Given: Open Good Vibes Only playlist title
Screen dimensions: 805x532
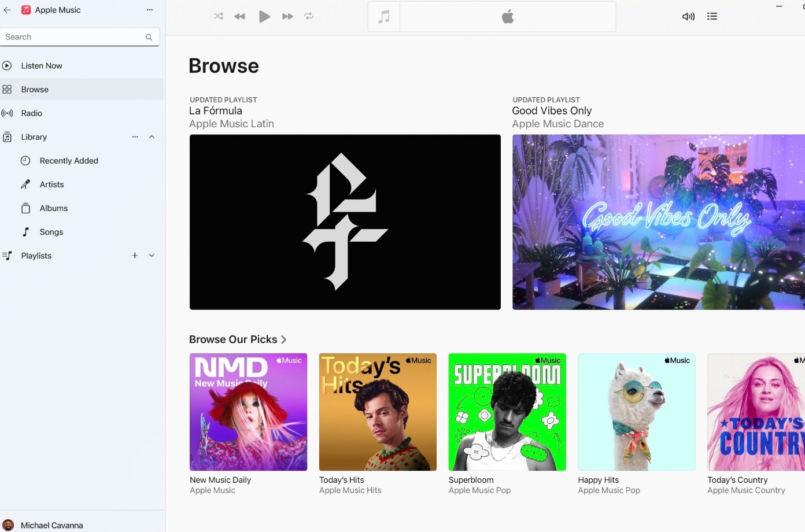Looking at the screenshot, I should coord(552,110).
